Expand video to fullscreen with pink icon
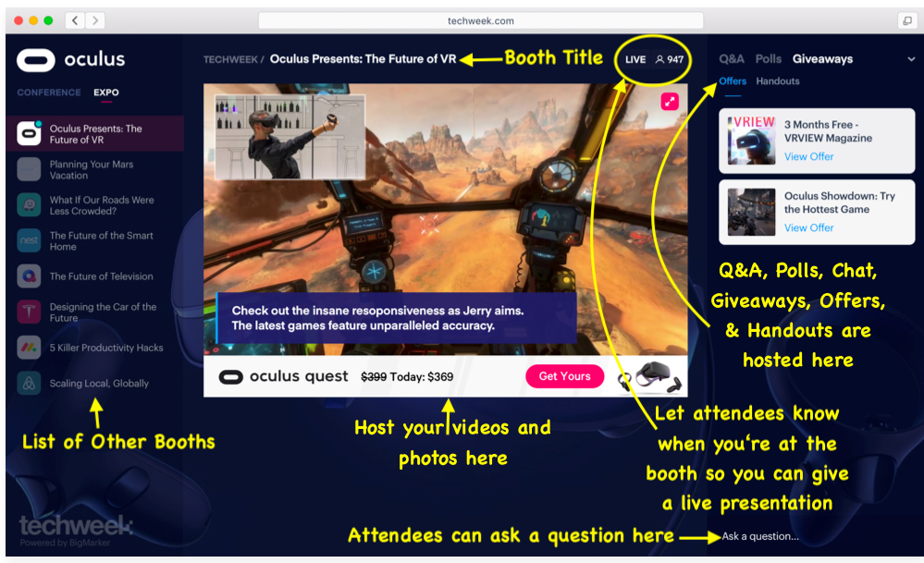924x563 pixels. tap(670, 102)
